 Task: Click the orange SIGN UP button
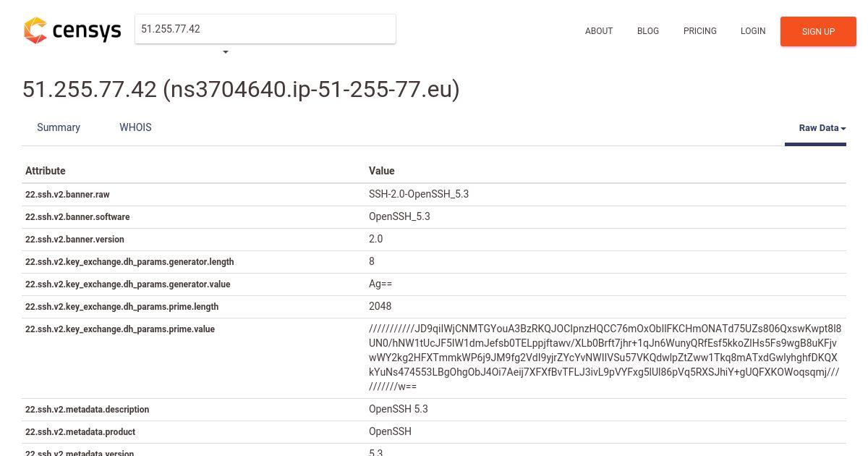818,32
